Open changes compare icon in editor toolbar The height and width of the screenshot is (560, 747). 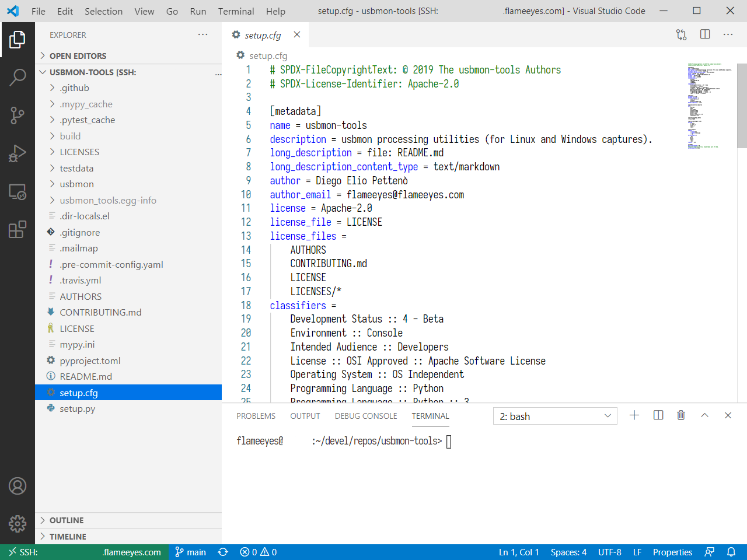pos(681,34)
